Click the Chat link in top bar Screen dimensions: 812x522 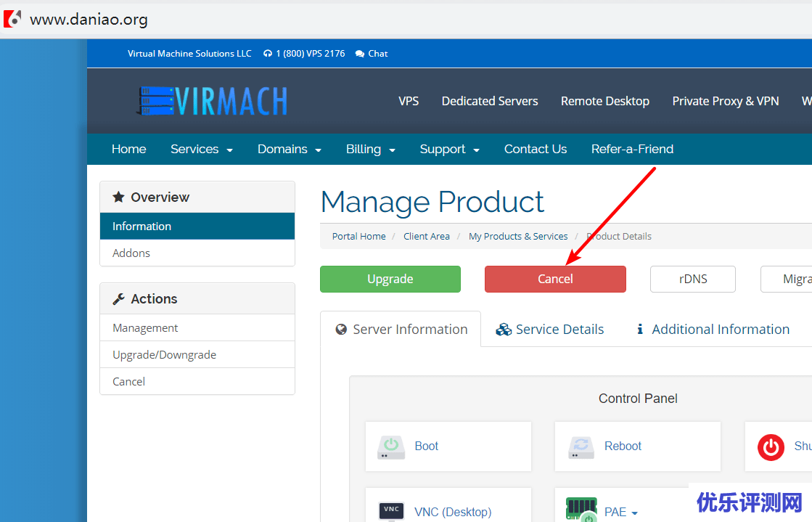(x=378, y=54)
